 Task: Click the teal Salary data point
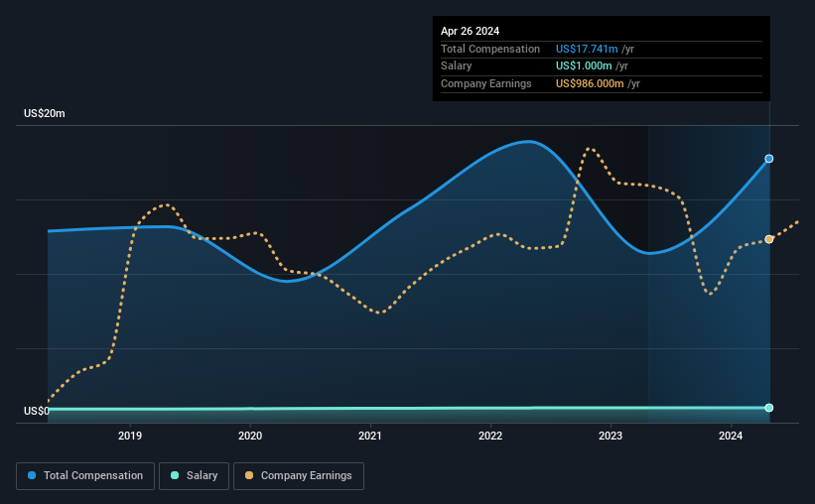pyautogui.click(x=768, y=408)
